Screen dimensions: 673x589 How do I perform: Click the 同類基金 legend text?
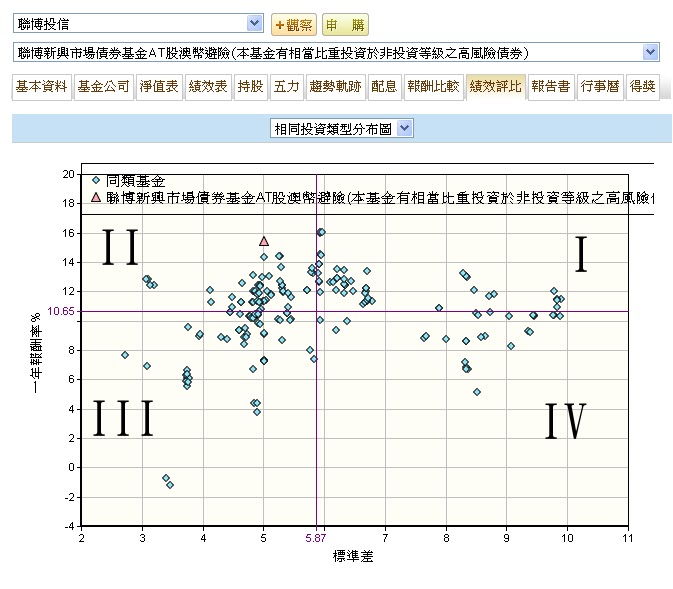click(x=136, y=181)
